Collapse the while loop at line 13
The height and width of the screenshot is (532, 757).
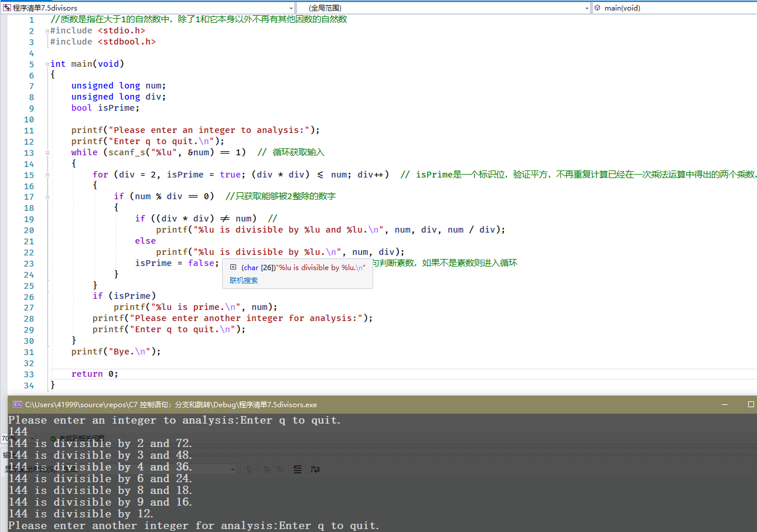(46, 152)
